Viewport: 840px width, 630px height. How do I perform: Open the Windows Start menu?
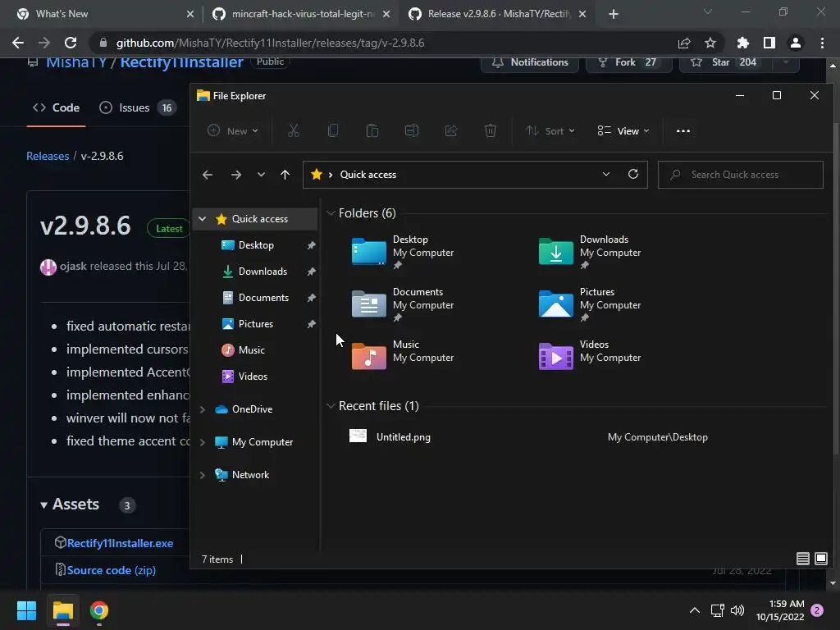coord(26,610)
